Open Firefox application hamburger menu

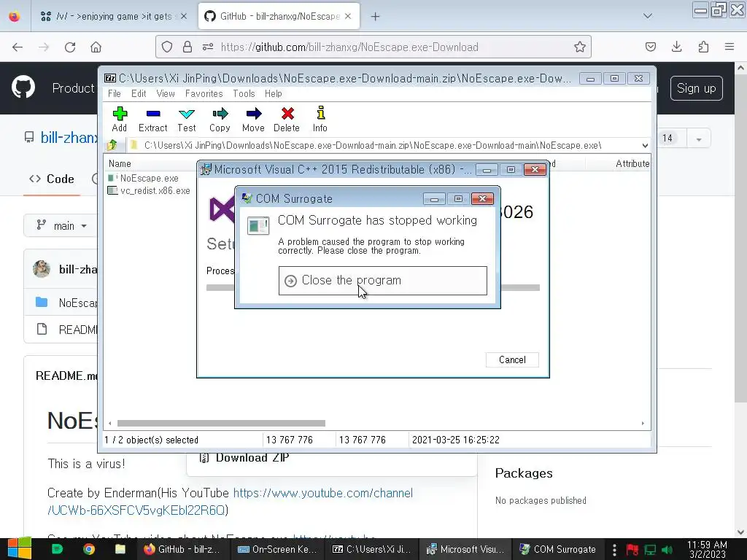(729, 47)
